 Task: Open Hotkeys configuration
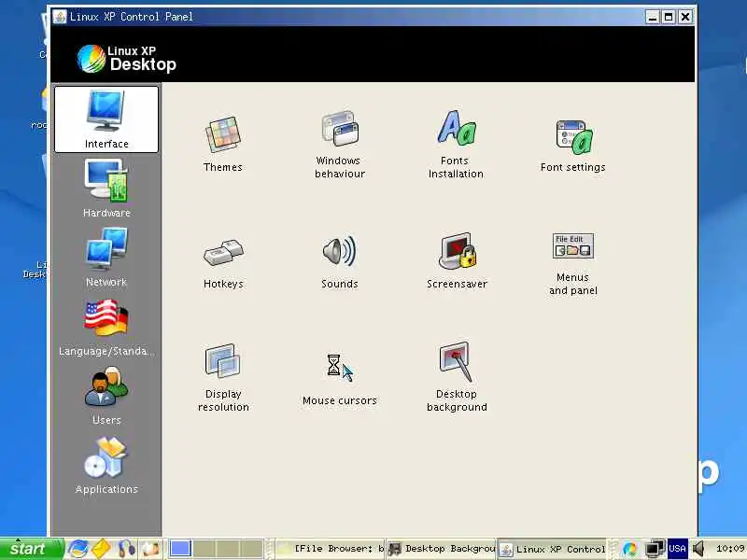point(223,264)
